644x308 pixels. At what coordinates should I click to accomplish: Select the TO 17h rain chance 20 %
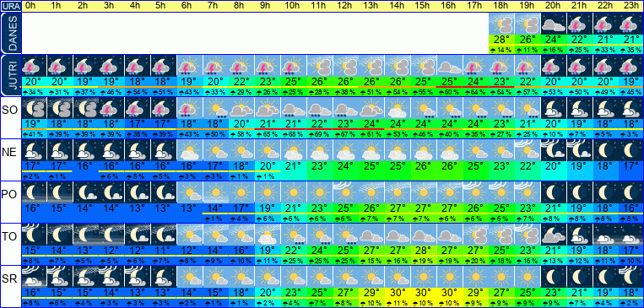tap(475, 261)
